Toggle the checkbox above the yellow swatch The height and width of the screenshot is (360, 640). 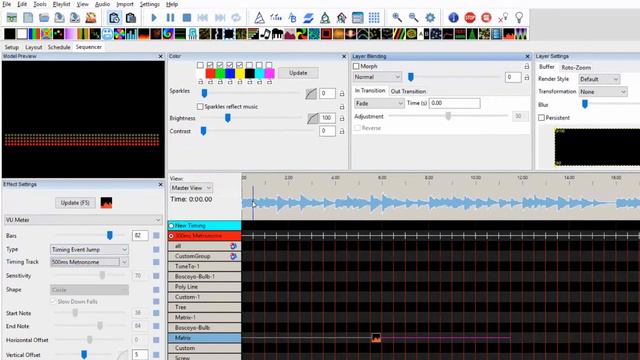pyautogui.click(x=240, y=65)
